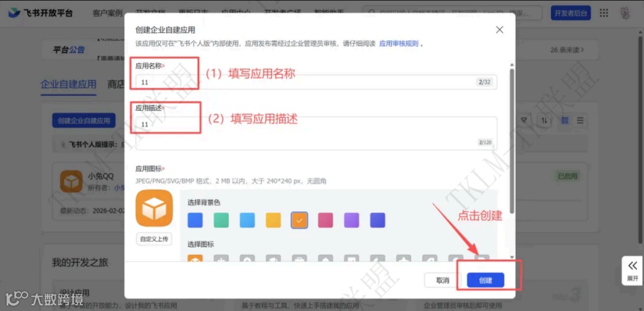
Task: Click the dialog scrollbar down arrow
Action: 512,257
